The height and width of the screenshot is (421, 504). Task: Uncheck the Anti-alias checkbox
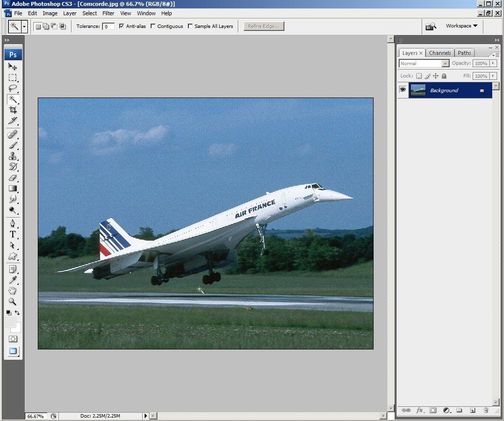(x=122, y=26)
